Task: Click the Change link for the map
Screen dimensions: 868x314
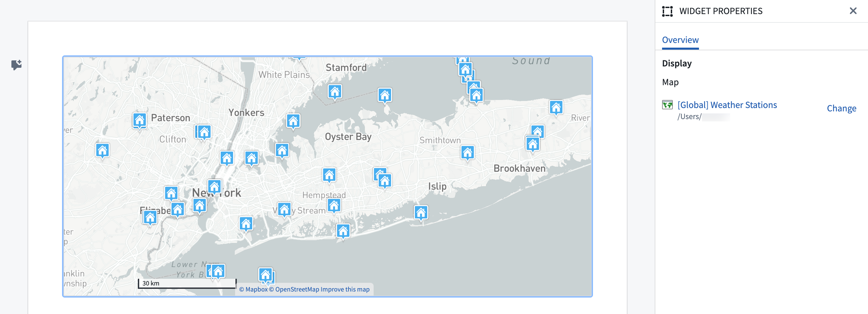Action: [x=841, y=108]
